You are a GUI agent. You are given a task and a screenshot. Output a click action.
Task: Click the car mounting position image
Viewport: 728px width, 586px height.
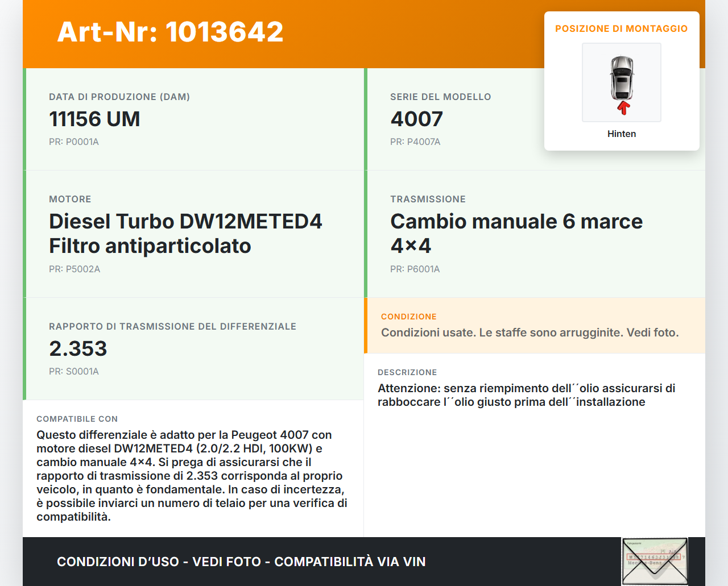click(622, 82)
